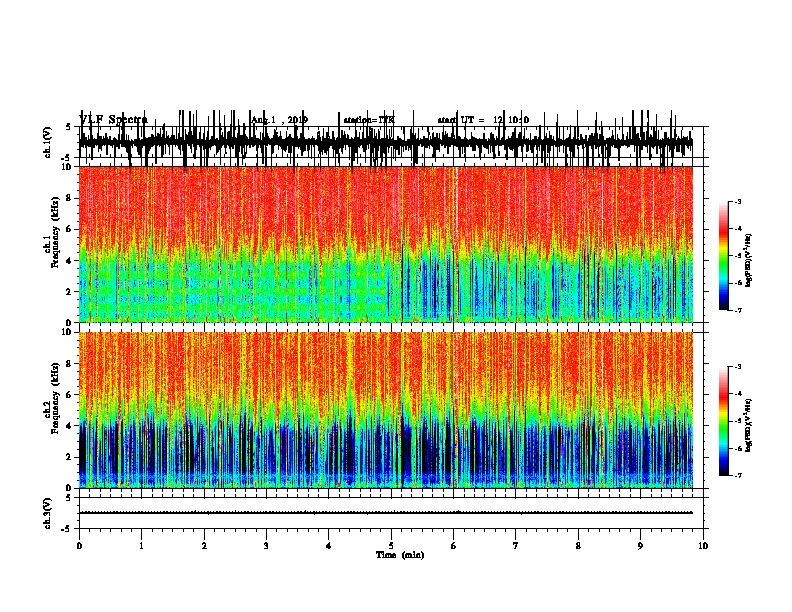Click the 'VLF Spectra' plot title
792x612 pixels.
tap(114, 120)
